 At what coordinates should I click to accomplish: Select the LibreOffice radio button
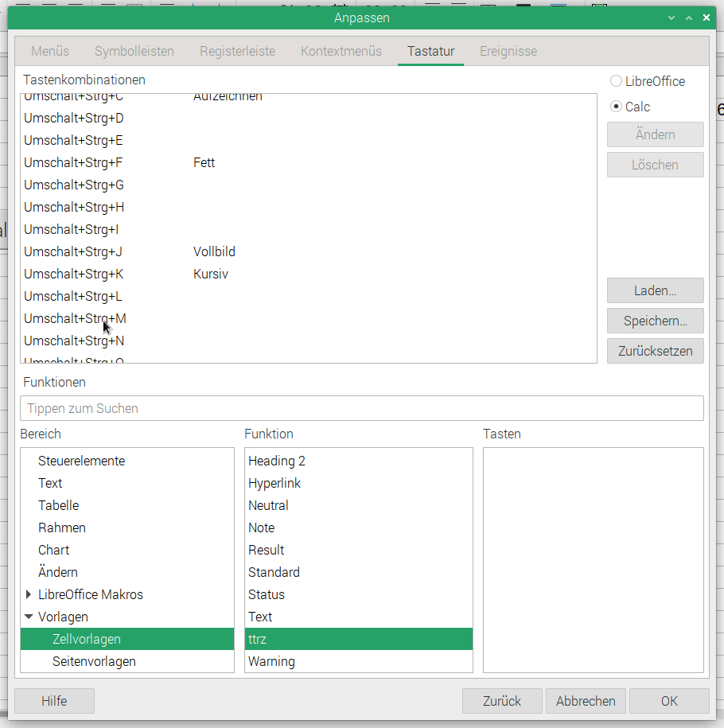(x=616, y=81)
